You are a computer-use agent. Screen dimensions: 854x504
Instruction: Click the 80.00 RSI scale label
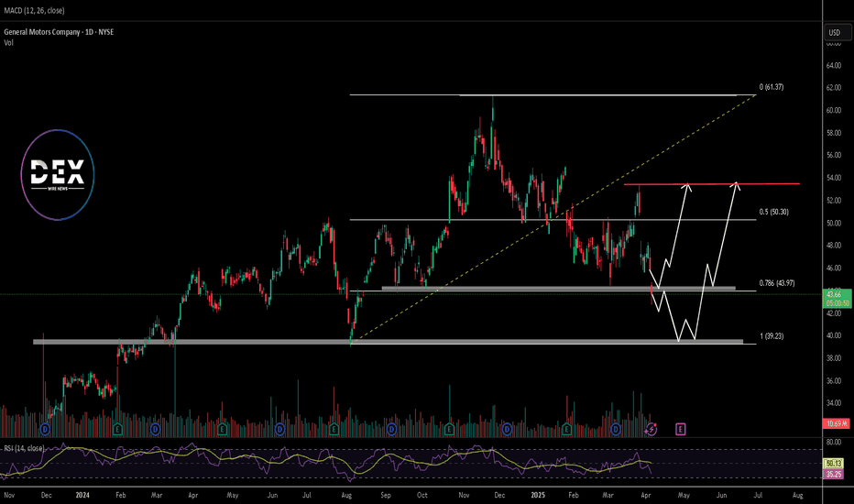pos(834,443)
